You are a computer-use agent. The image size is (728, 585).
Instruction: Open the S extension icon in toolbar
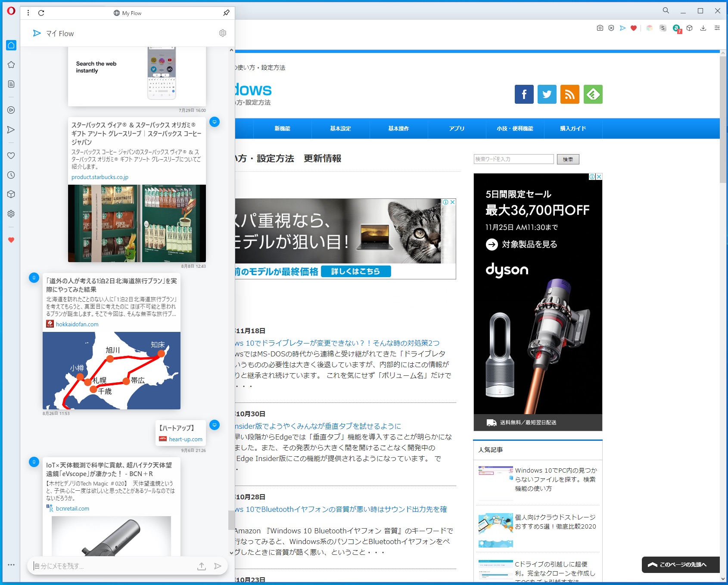coord(663,28)
